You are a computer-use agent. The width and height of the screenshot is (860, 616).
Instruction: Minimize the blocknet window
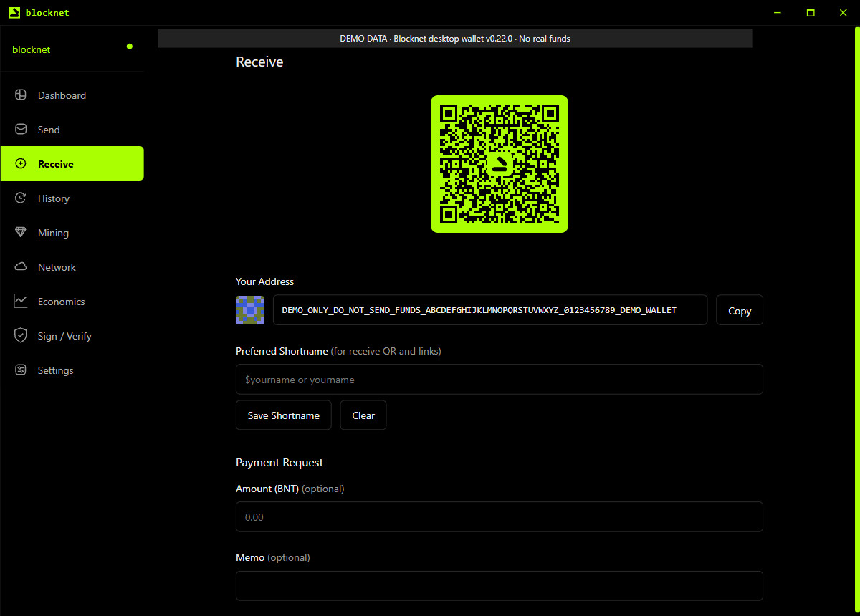778,12
